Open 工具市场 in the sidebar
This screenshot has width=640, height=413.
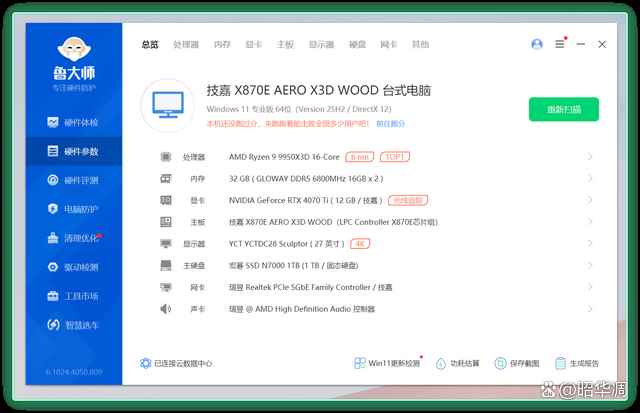pos(73,296)
